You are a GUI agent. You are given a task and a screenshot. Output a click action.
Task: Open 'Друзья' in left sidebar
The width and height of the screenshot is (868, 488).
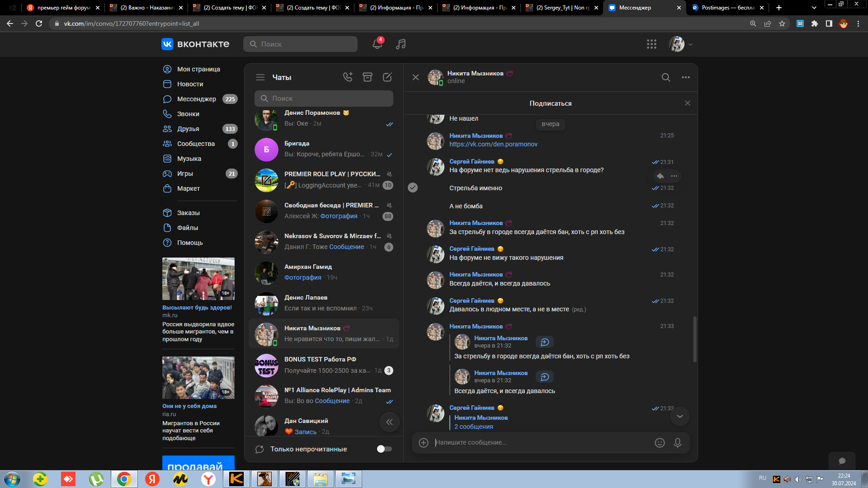click(188, 129)
